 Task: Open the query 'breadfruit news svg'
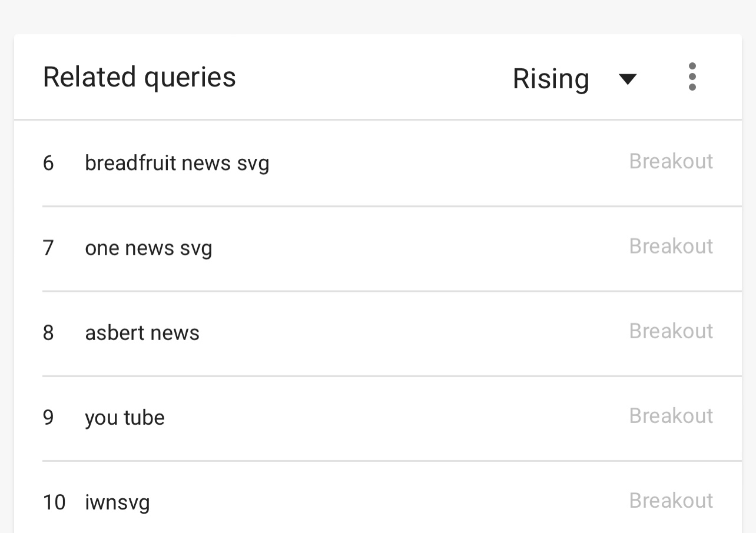(x=177, y=163)
